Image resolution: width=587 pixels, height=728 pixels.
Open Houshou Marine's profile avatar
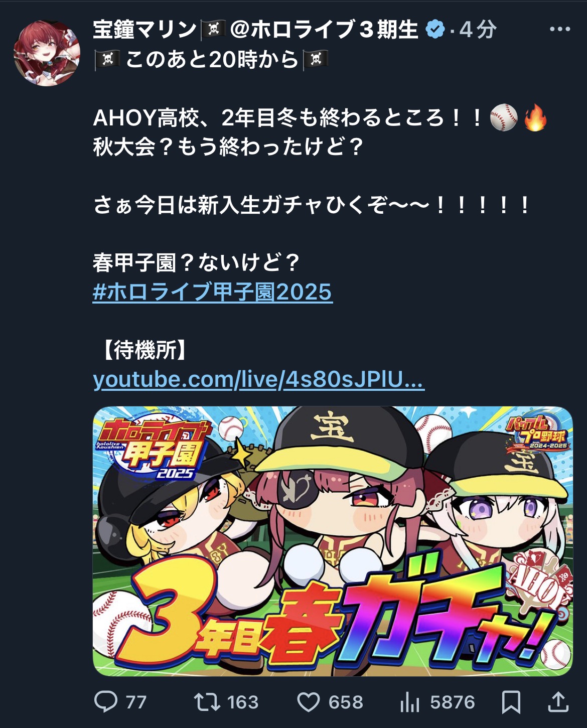pos(47,53)
